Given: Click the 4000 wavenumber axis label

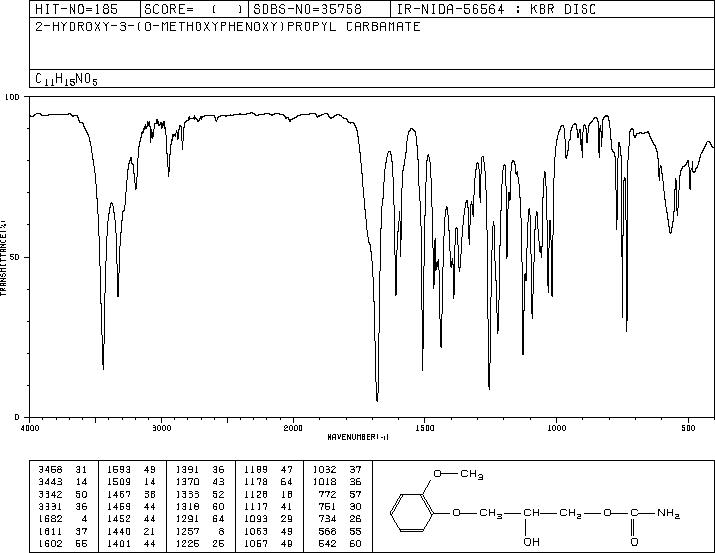Looking at the screenshot, I should point(30,428).
